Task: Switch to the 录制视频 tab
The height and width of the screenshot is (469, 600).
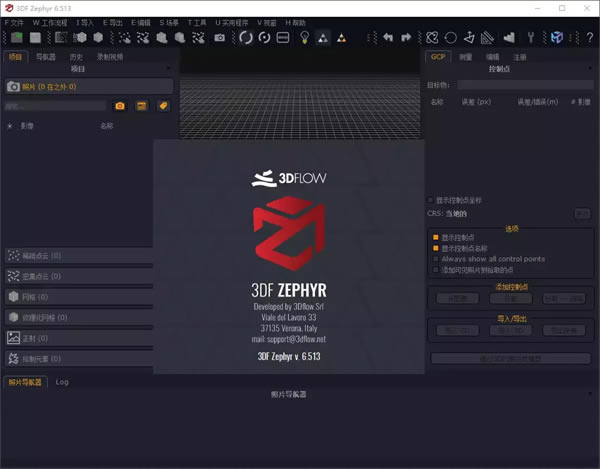Action: tap(110, 57)
